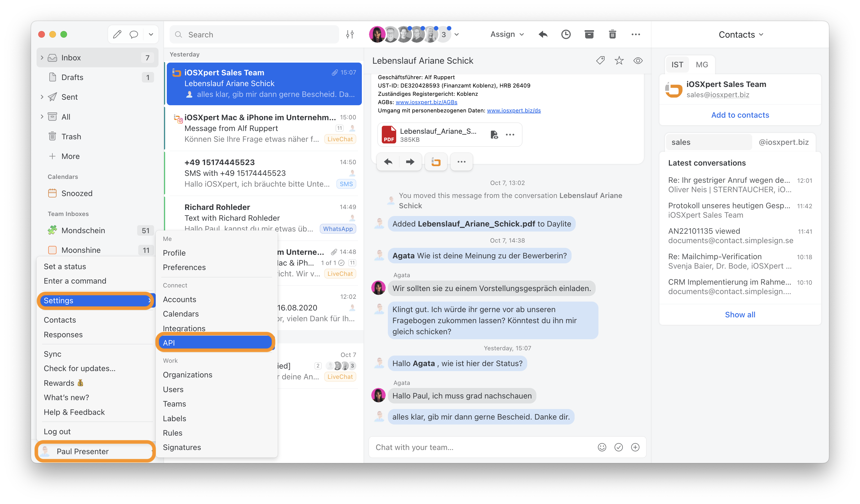Insert emoji in team chat
The height and width of the screenshot is (504, 860).
(x=602, y=447)
